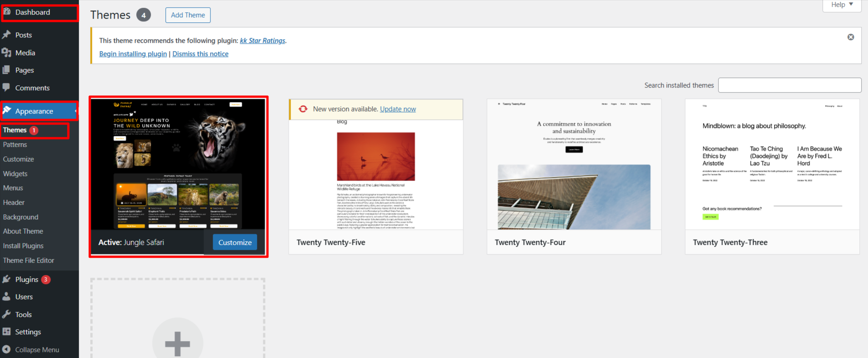This screenshot has height=358, width=868.
Task: Open Dashboard menu item
Action: pos(33,12)
